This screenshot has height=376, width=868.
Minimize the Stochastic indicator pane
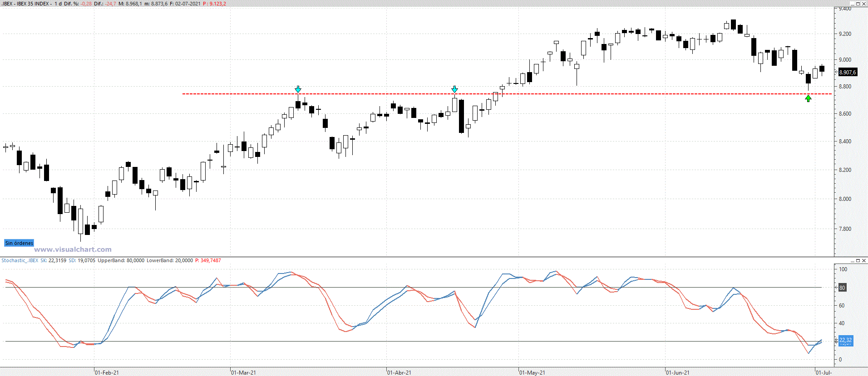point(853,260)
